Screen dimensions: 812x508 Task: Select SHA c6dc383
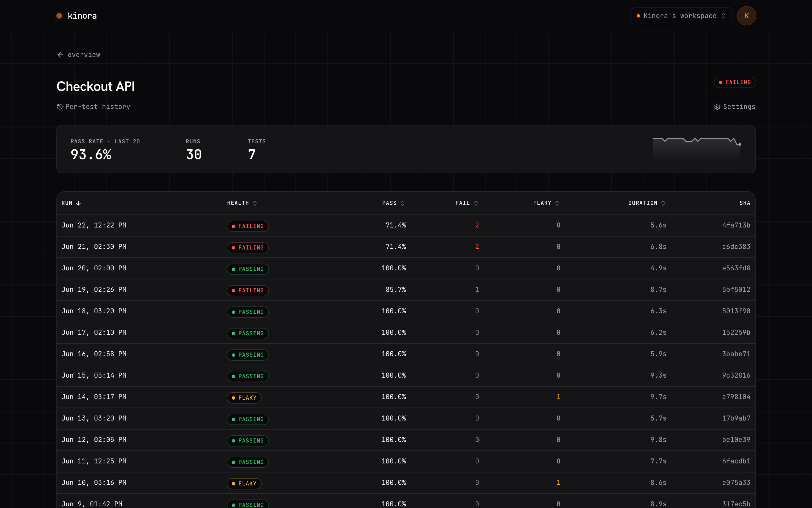(x=736, y=247)
